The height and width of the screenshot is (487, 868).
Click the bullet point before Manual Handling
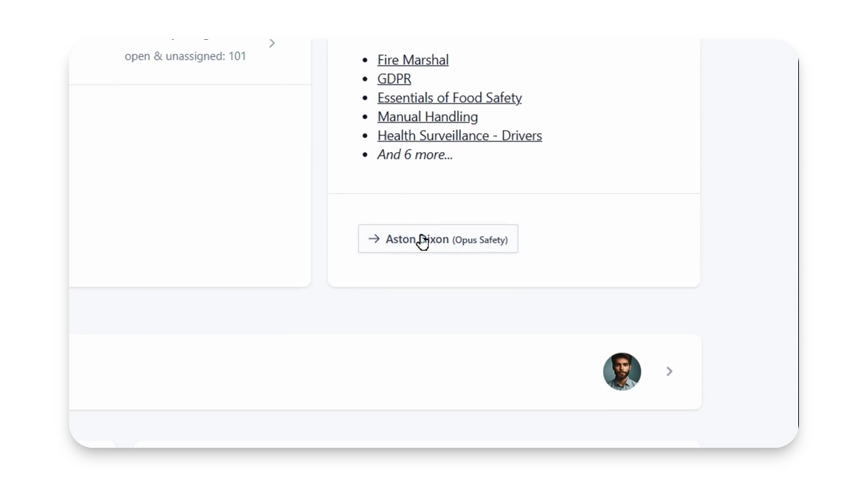pos(366,118)
